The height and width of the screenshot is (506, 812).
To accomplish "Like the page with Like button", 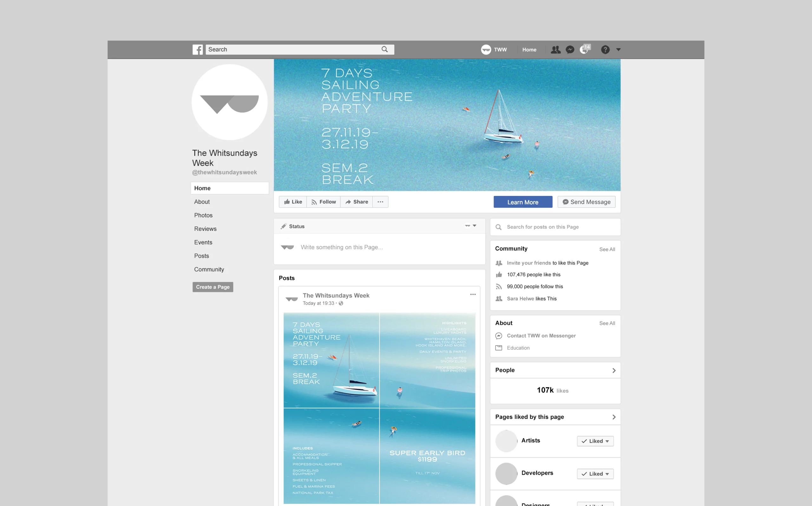I will tap(293, 202).
